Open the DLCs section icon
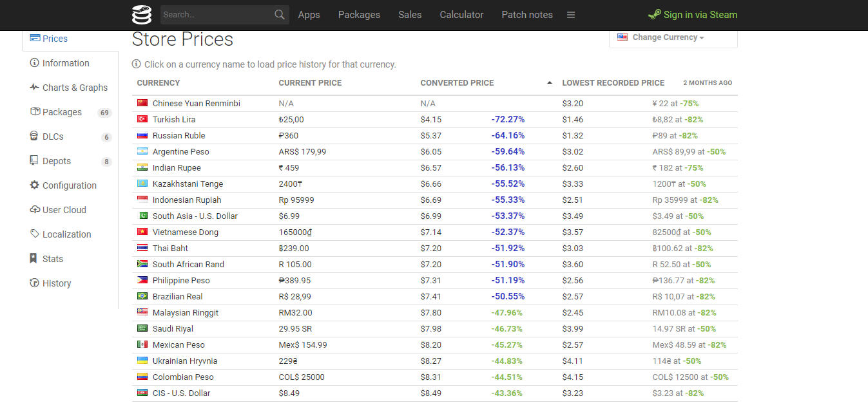 tap(34, 136)
